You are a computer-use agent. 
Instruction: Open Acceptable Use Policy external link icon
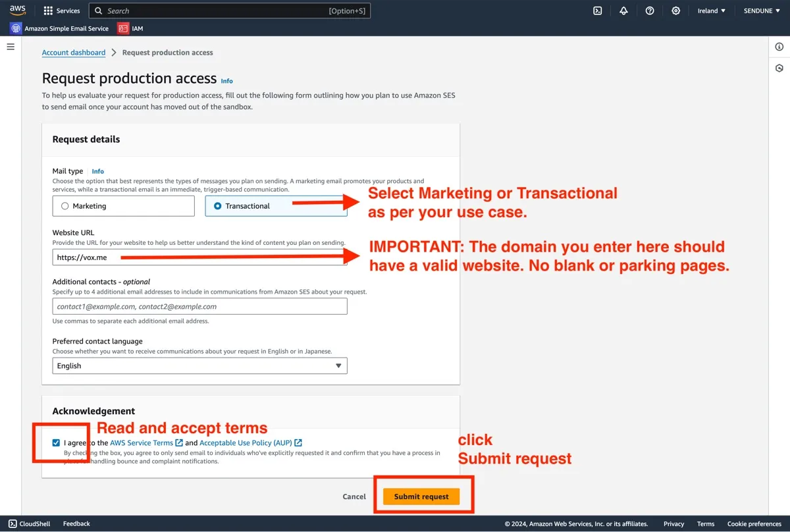tap(298, 443)
